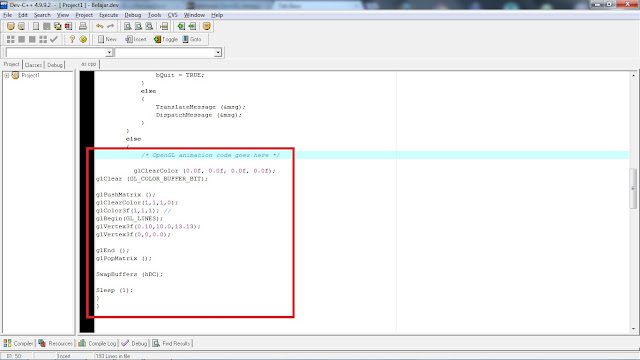640x360 pixels.
Task: Click the glBegin(GL_LINES); code line
Action: [129, 219]
